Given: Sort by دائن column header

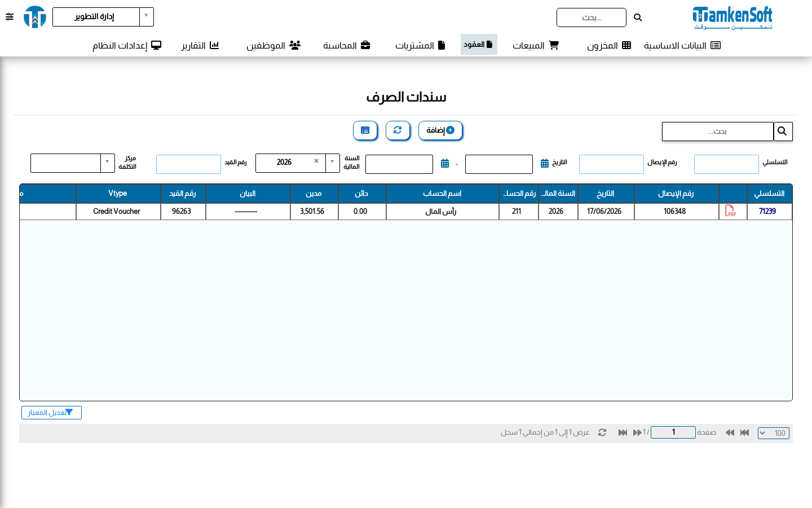Looking at the screenshot, I should [361, 194].
